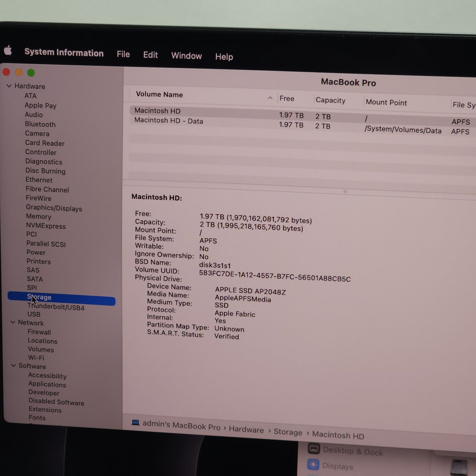The width and height of the screenshot is (476, 476).
Task: Click Storage in the bottom path bar
Action: 288,432
